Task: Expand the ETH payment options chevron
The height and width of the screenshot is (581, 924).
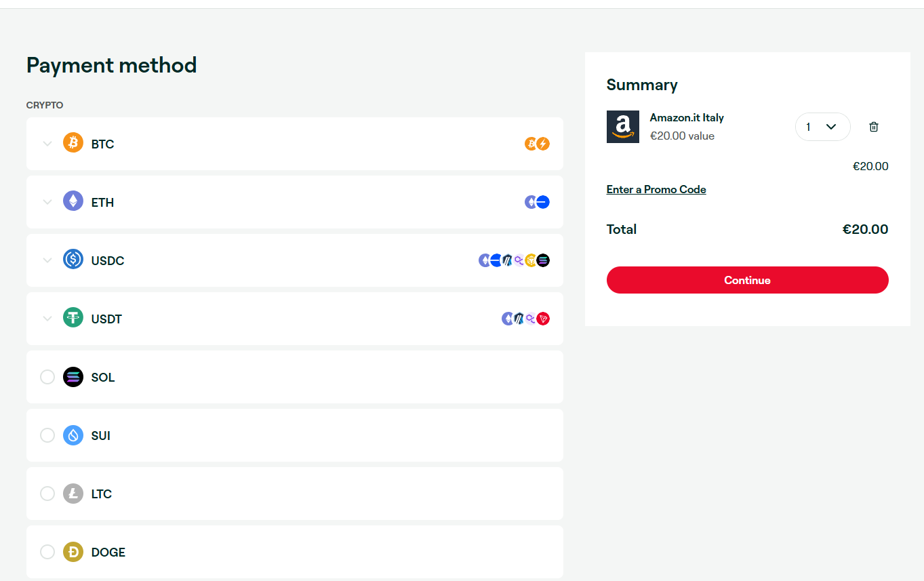Action: 47,202
